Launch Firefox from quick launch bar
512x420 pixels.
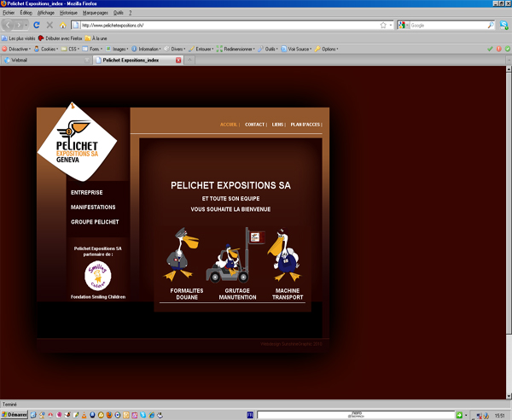click(x=109, y=415)
